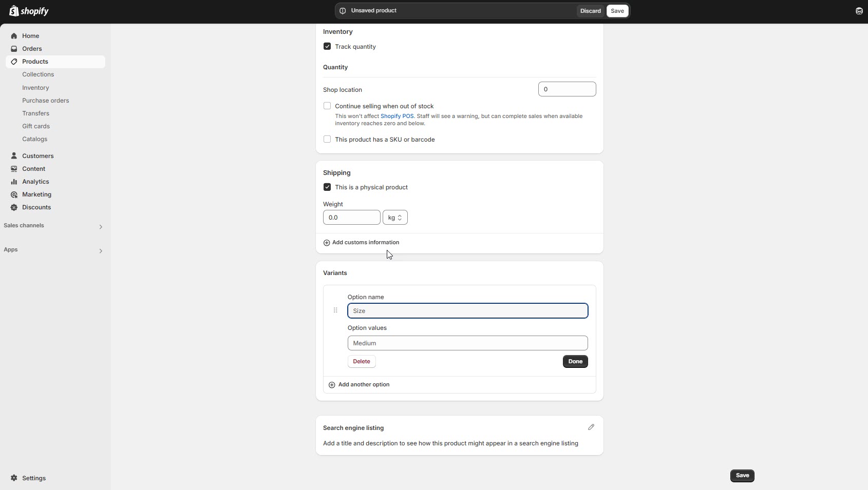The height and width of the screenshot is (490, 868).
Task: Click the Discounts badge icon
Action: click(14, 207)
